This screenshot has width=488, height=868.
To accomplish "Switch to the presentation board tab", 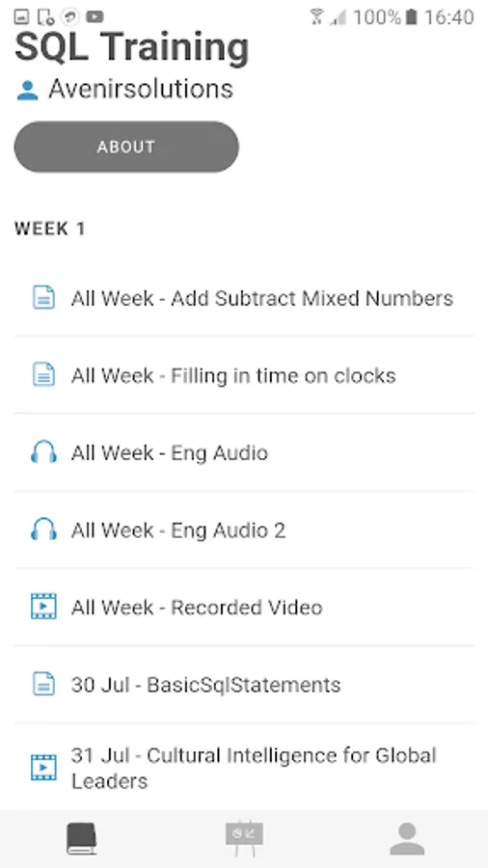I will click(244, 839).
